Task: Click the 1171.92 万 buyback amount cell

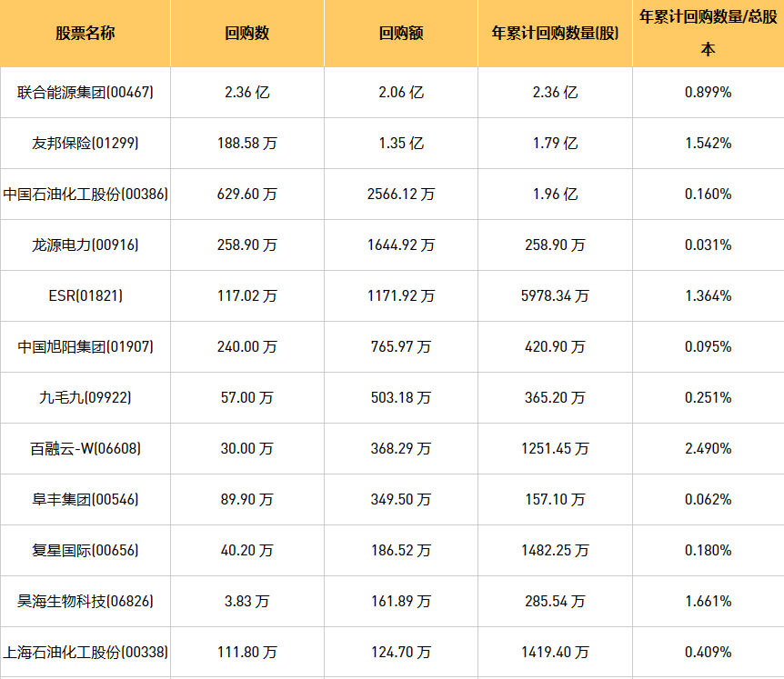Action: point(401,296)
